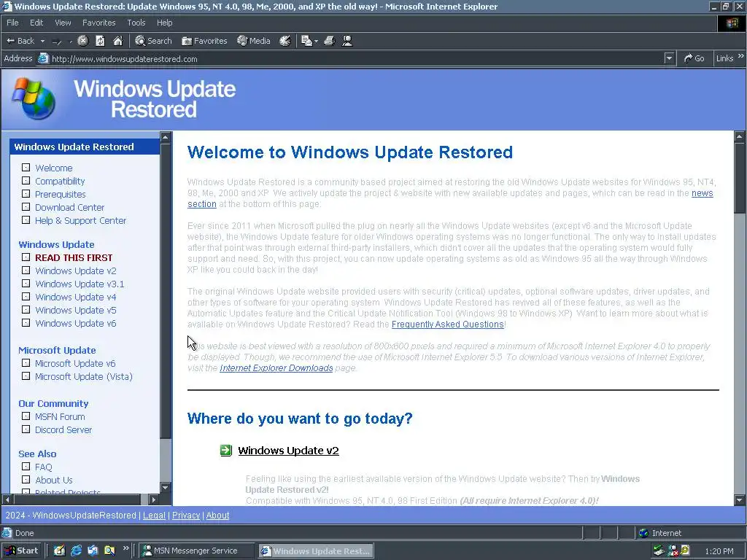Click main page scrollbar up arrow
The width and height of the screenshot is (747, 560).
[x=740, y=136]
